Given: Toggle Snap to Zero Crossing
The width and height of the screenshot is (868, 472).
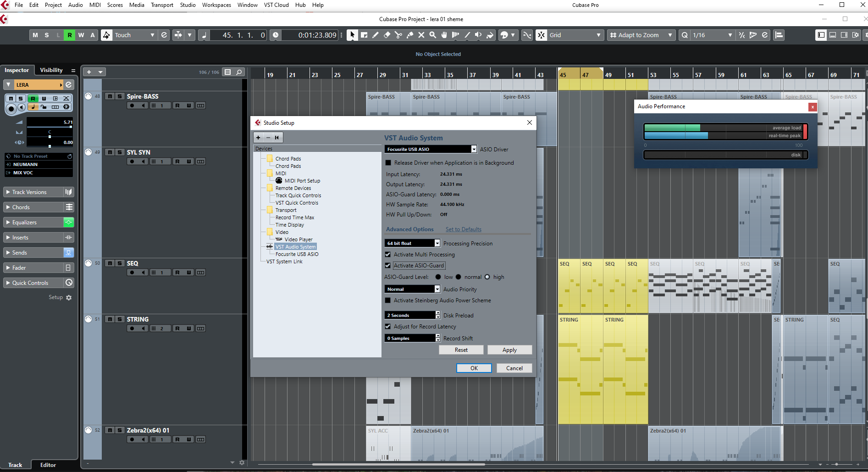Looking at the screenshot, I should [x=527, y=35].
